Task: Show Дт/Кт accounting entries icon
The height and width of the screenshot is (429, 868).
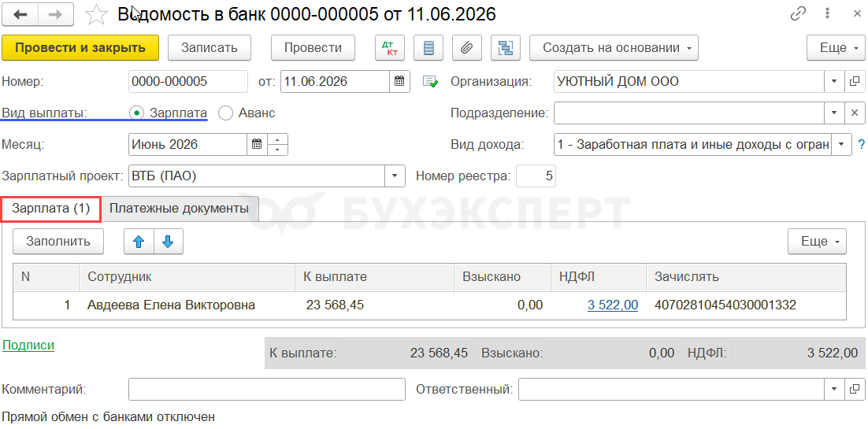Action: click(390, 48)
